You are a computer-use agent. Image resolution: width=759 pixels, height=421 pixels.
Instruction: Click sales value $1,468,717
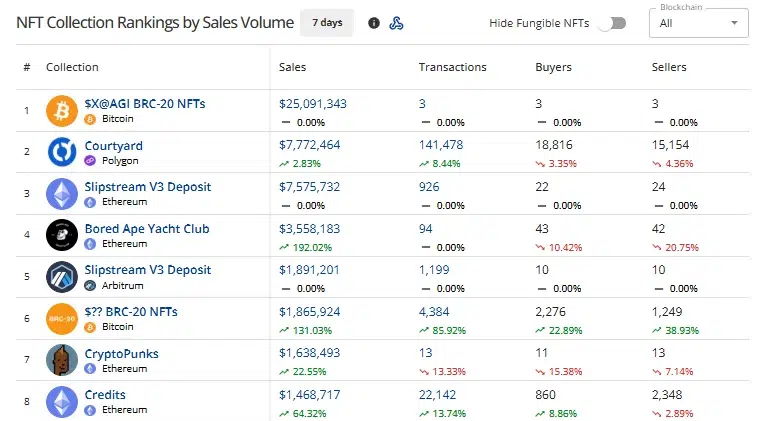click(x=309, y=395)
